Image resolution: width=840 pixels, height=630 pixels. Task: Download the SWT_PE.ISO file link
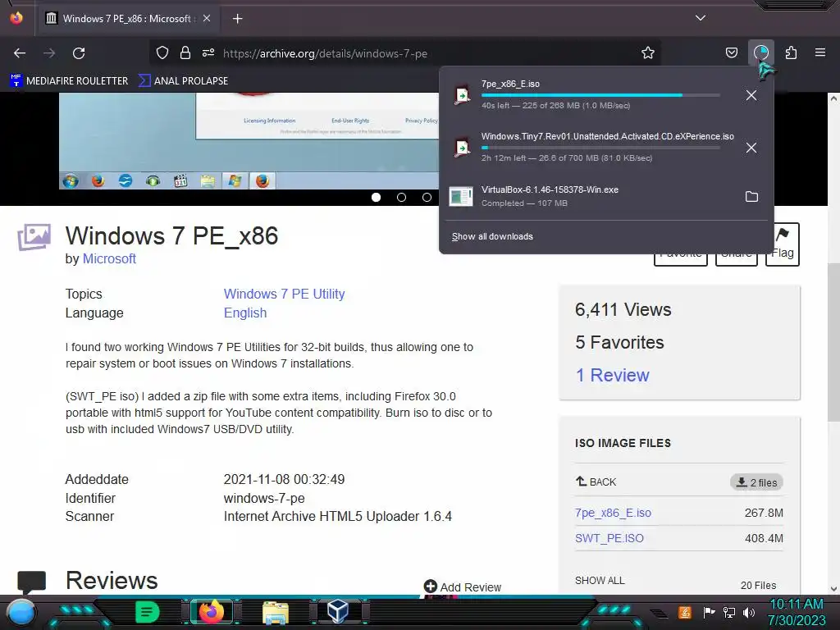[x=609, y=538]
